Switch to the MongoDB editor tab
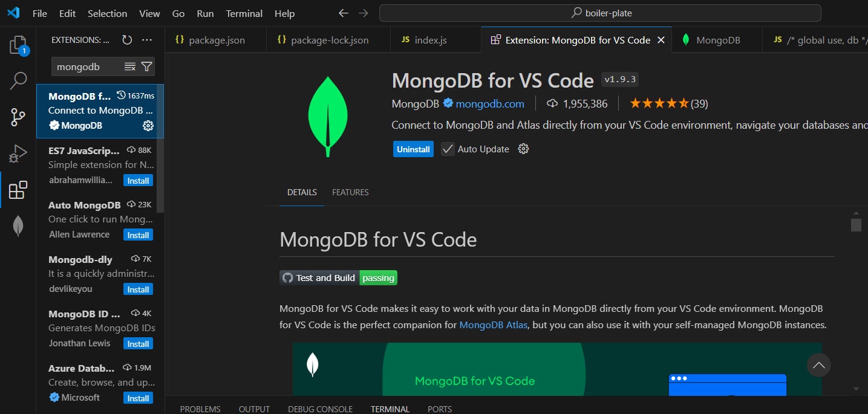This screenshot has width=868, height=414. pos(717,40)
